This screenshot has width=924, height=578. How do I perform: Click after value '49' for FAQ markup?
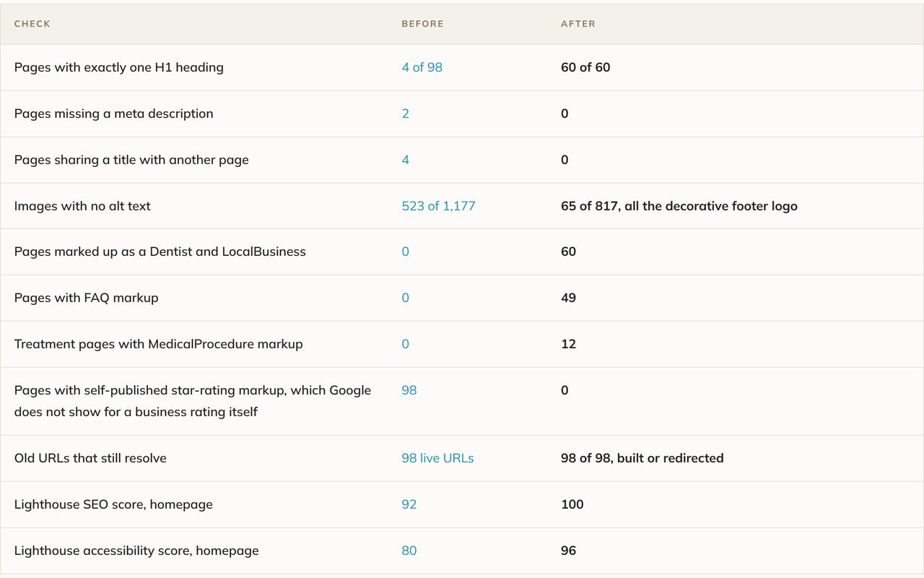point(569,298)
